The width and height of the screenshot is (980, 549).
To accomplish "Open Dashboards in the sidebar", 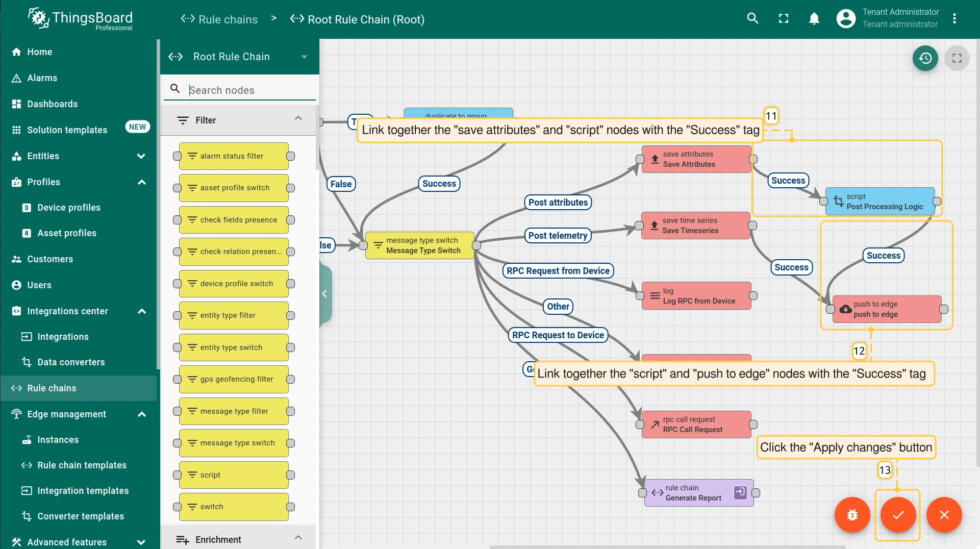I will [x=53, y=104].
